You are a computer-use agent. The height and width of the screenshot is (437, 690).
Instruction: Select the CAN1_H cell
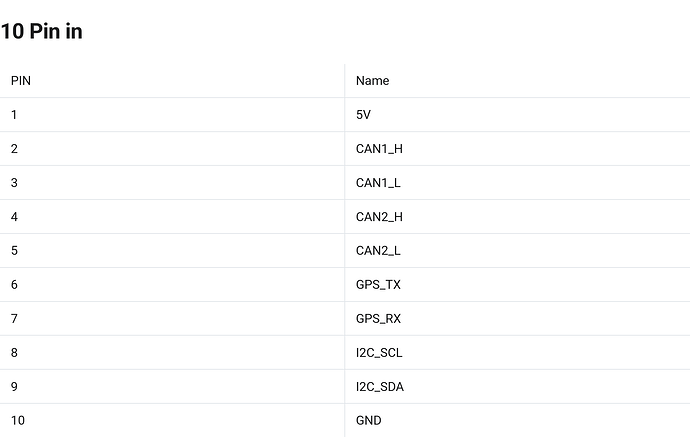click(379, 149)
